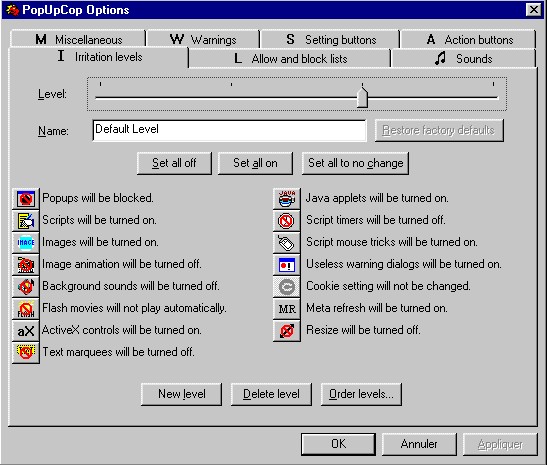Viewport: 547px width, 465px height.
Task: Close the PopUpCop Options dialog
Action: tap(533, 9)
